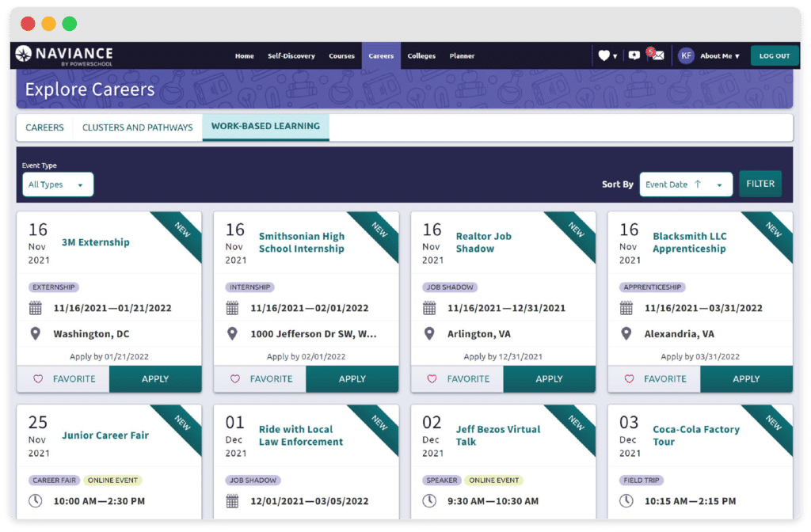Click location pin beside Arlington, VA
811x532 pixels.
pyautogui.click(x=429, y=334)
